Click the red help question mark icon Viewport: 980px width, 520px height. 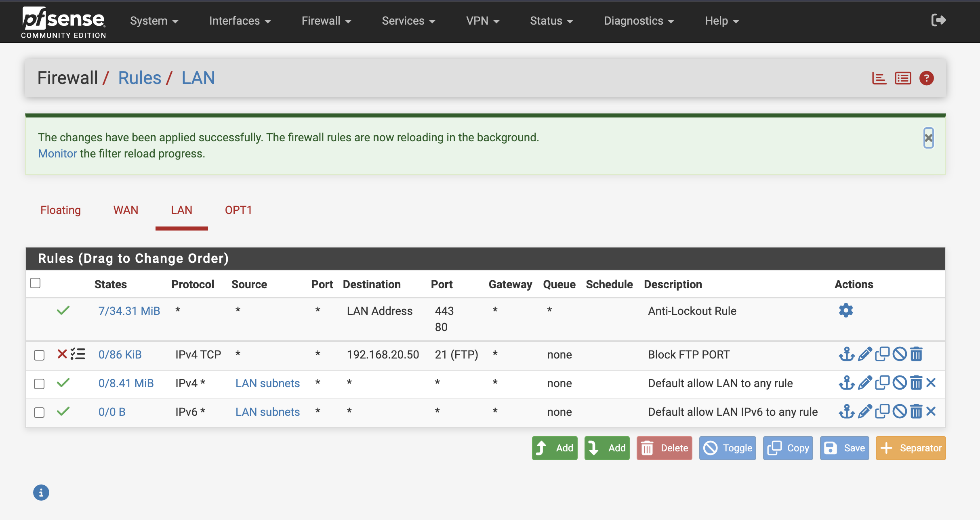click(x=926, y=78)
